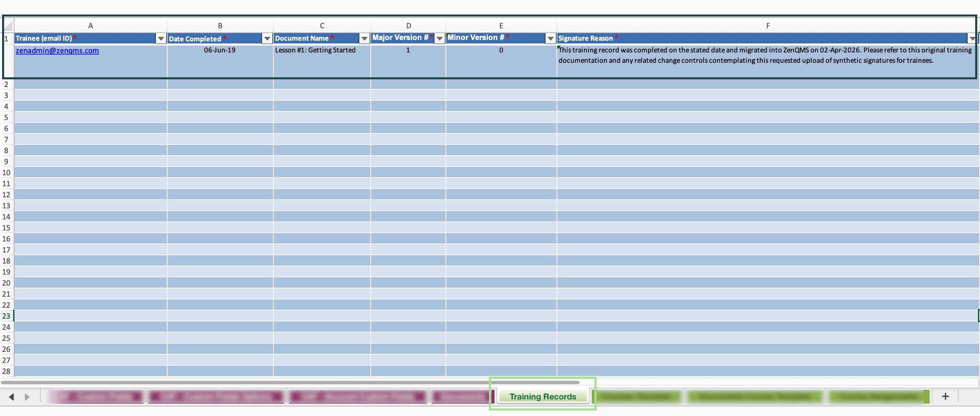Select row 3 header
The image size is (980, 416).
7,95
